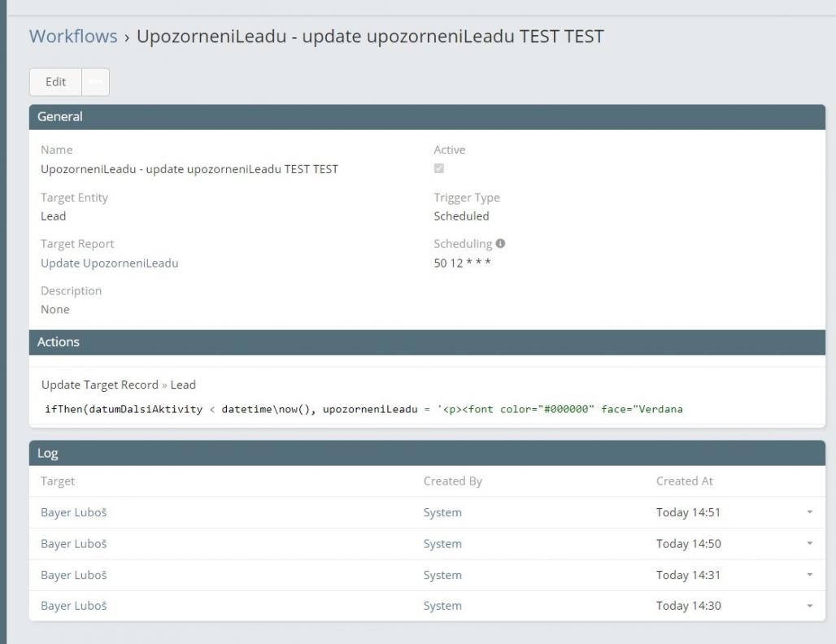
Task: Click the Scheduling info icon
Action: click(x=500, y=244)
